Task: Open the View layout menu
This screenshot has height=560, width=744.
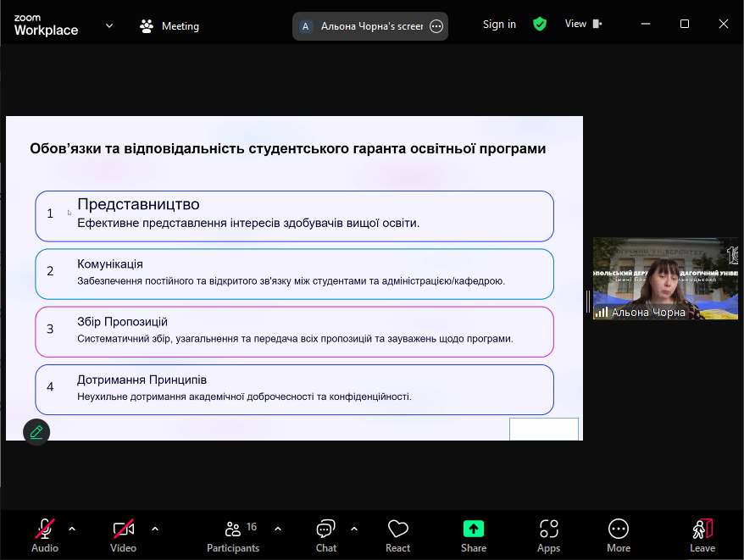Action: pyautogui.click(x=583, y=25)
